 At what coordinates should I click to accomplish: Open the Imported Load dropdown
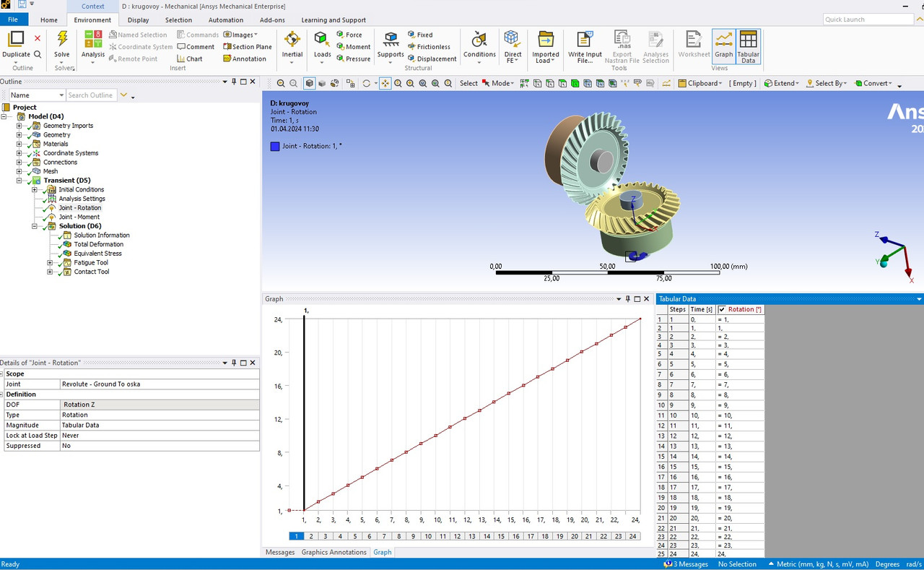click(545, 47)
